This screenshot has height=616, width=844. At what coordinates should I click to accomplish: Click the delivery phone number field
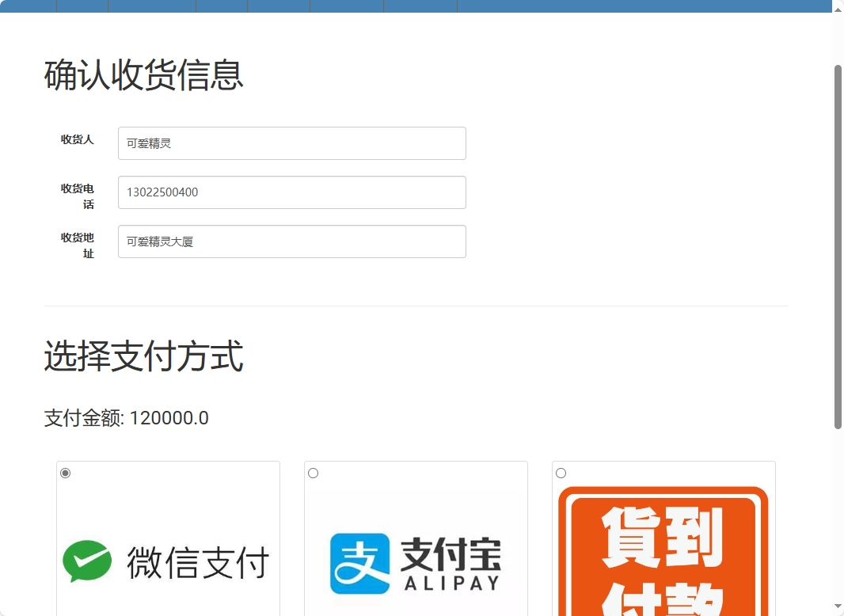tap(291, 192)
